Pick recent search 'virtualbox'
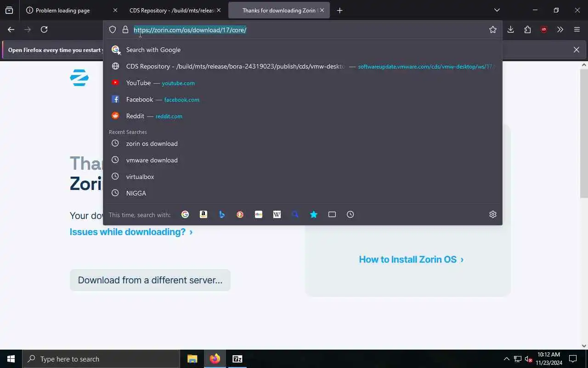The image size is (588, 368). click(303, 177)
